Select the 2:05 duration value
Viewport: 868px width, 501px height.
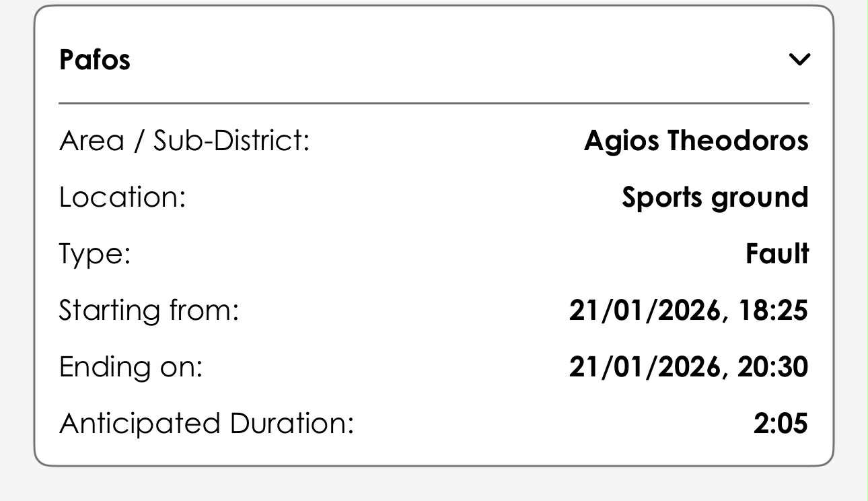(x=781, y=424)
